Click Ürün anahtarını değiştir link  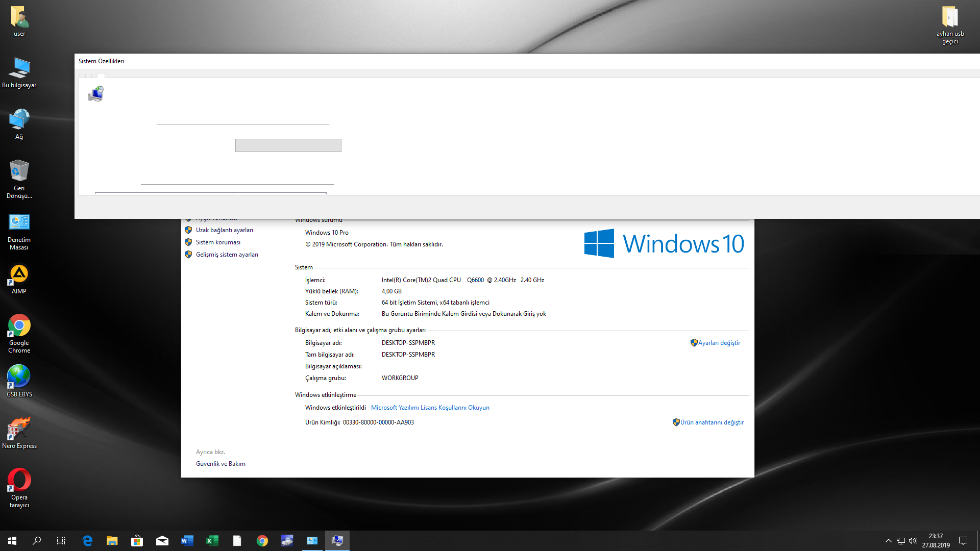pos(712,422)
